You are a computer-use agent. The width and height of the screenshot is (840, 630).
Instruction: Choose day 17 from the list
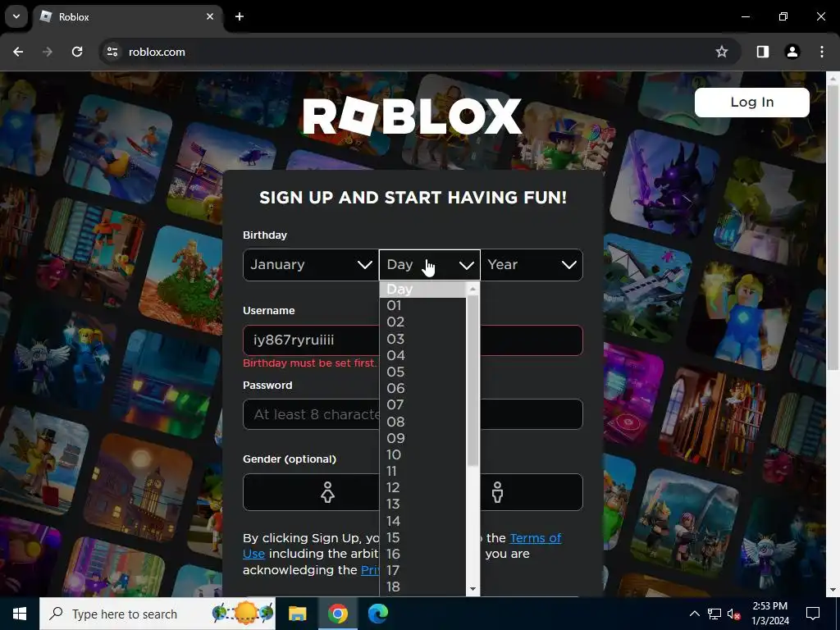point(423,571)
